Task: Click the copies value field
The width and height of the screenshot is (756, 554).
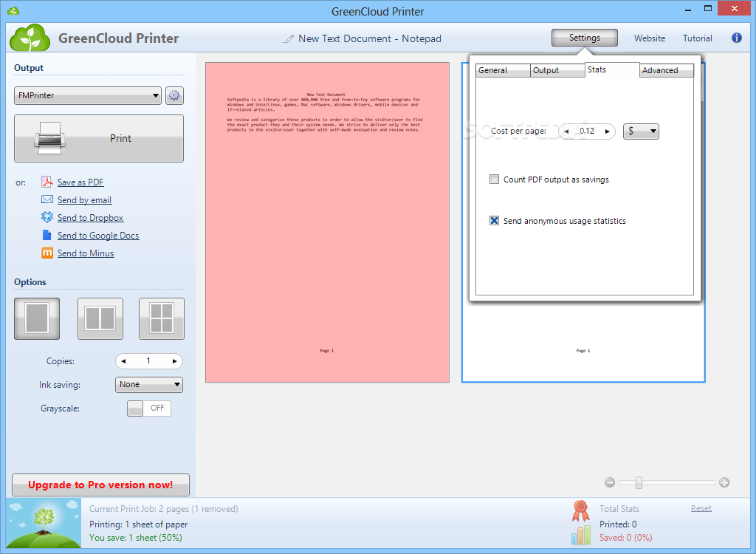Action: [x=148, y=361]
